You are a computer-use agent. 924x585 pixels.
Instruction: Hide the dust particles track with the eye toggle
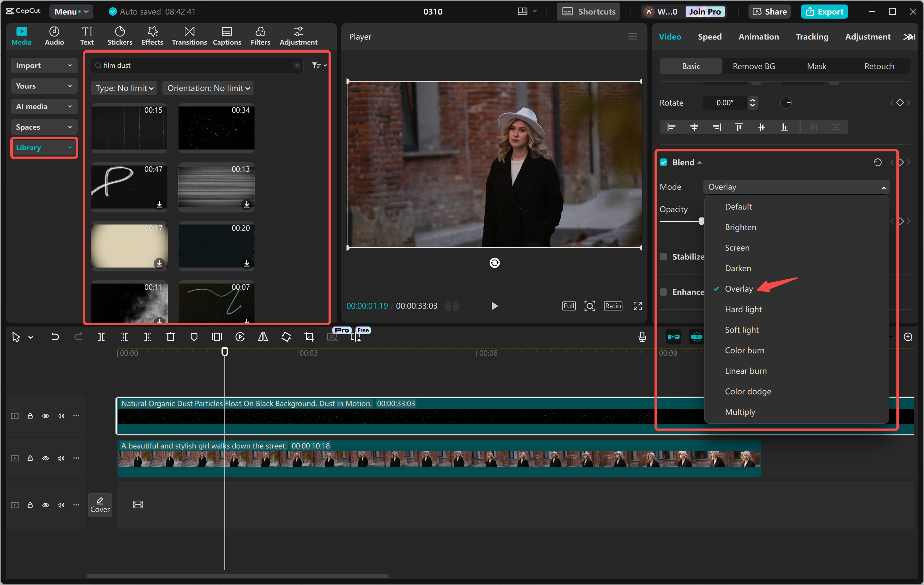[x=46, y=416]
